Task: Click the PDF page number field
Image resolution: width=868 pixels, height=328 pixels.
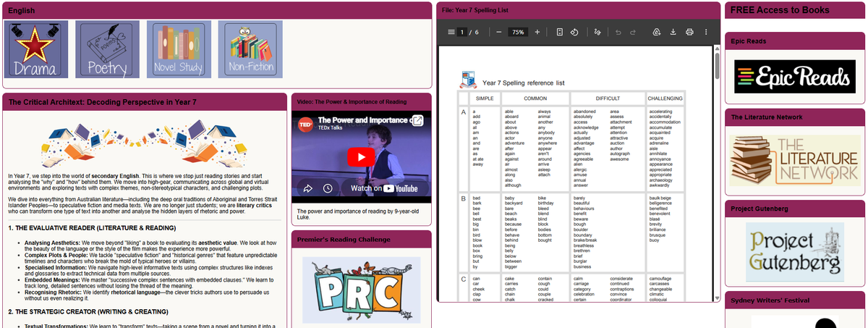Action: [x=462, y=32]
